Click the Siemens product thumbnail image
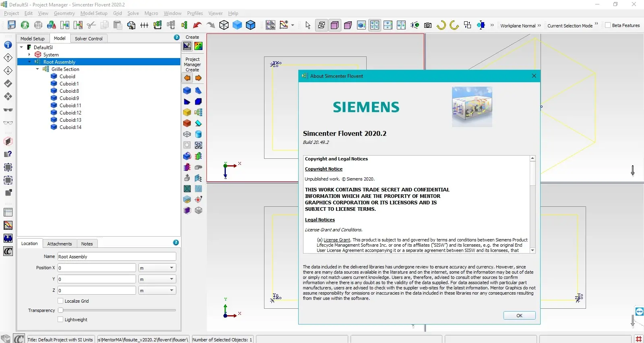This screenshot has width=644, height=343. pyautogui.click(x=472, y=107)
